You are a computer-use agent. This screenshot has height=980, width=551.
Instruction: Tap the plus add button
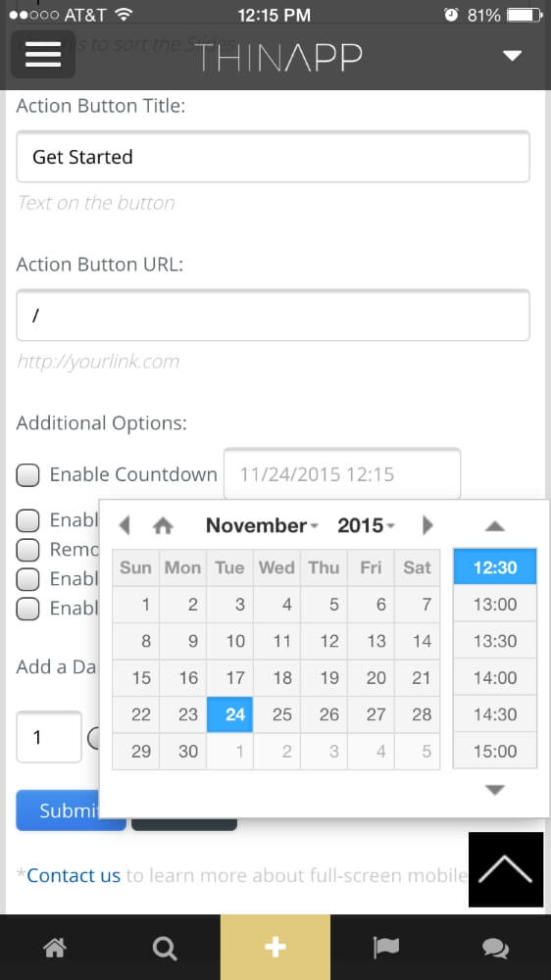(x=275, y=948)
